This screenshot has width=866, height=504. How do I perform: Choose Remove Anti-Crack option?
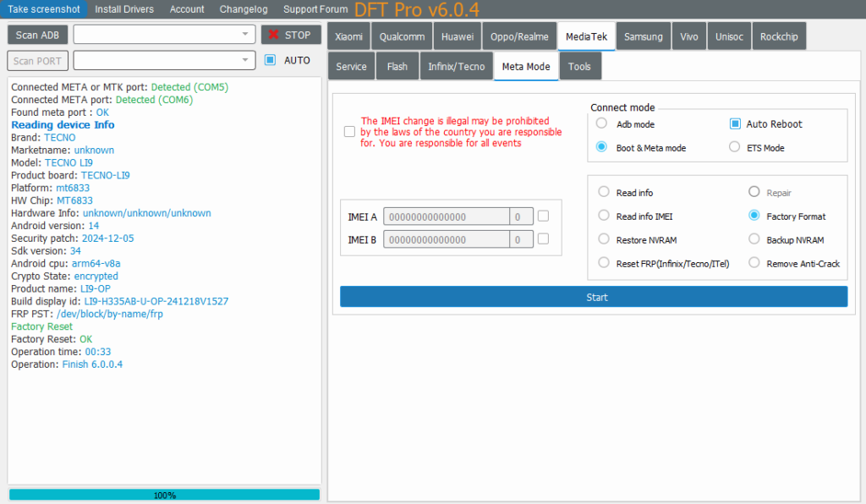754,263
